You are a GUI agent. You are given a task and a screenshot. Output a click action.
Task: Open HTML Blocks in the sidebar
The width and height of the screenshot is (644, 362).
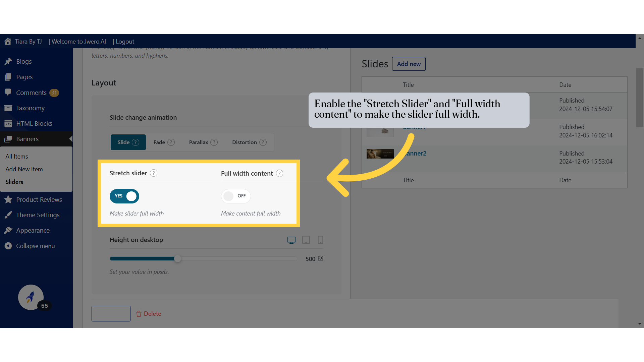[x=34, y=123]
